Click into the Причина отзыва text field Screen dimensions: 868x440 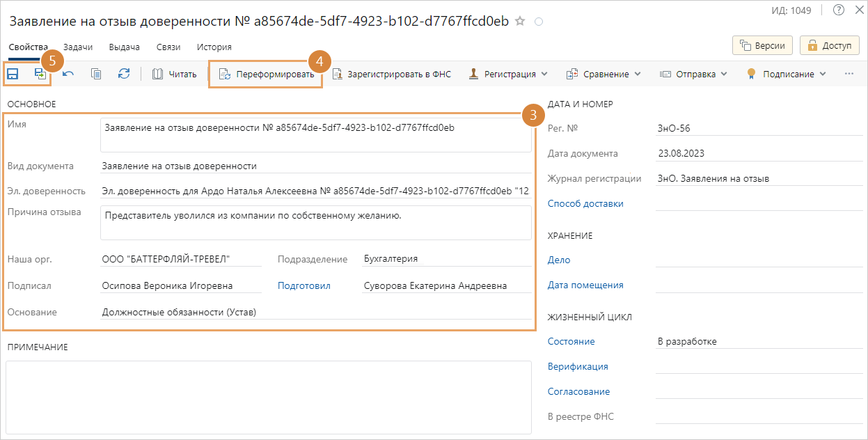pyautogui.click(x=316, y=222)
